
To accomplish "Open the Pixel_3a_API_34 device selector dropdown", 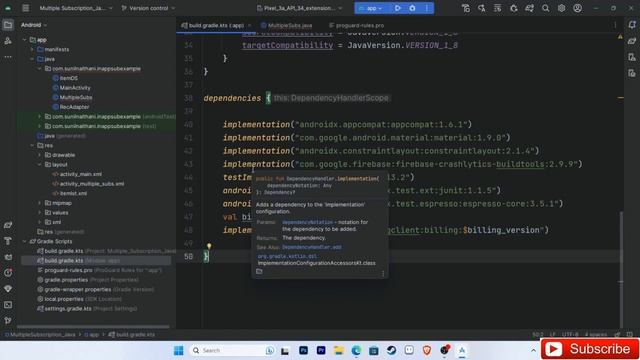I will click(299, 8).
